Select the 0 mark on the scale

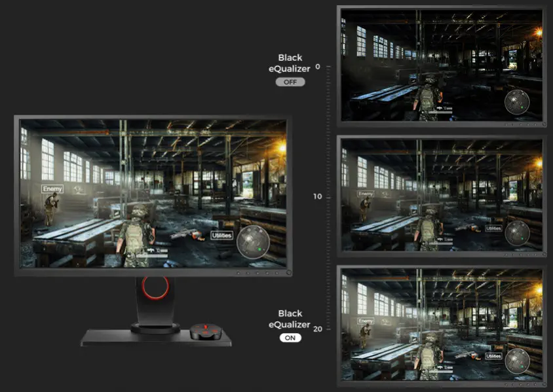(x=318, y=67)
